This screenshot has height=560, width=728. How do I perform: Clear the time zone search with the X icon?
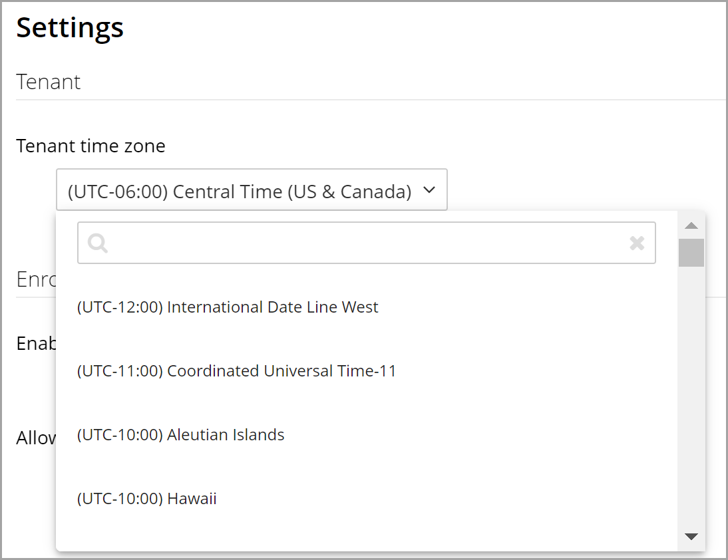click(x=637, y=243)
